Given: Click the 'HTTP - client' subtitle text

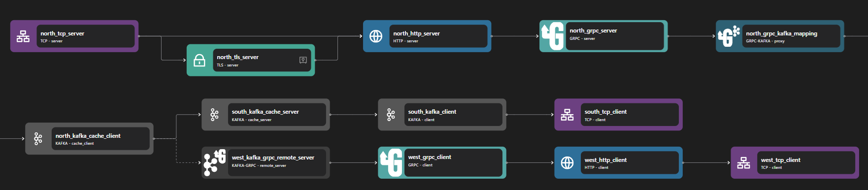Looking at the screenshot, I should (596, 168).
